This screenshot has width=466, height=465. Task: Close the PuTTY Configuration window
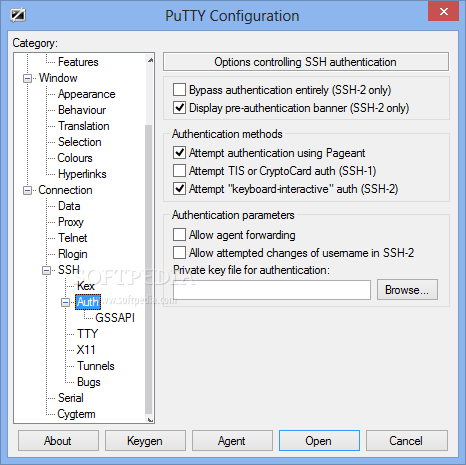pyautogui.click(x=444, y=12)
